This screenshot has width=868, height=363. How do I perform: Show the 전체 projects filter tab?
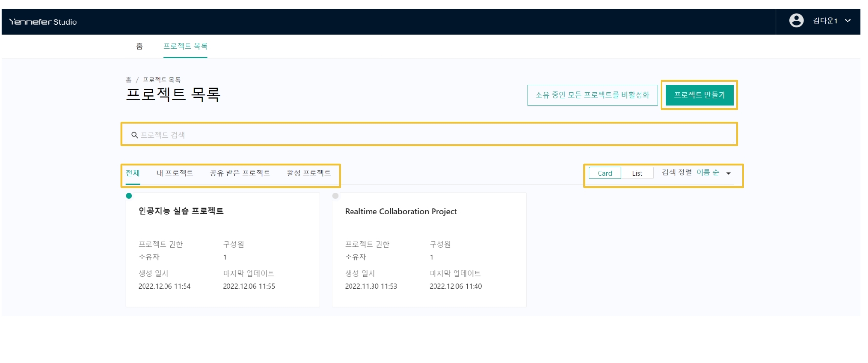pyautogui.click(x=133, y=173)
